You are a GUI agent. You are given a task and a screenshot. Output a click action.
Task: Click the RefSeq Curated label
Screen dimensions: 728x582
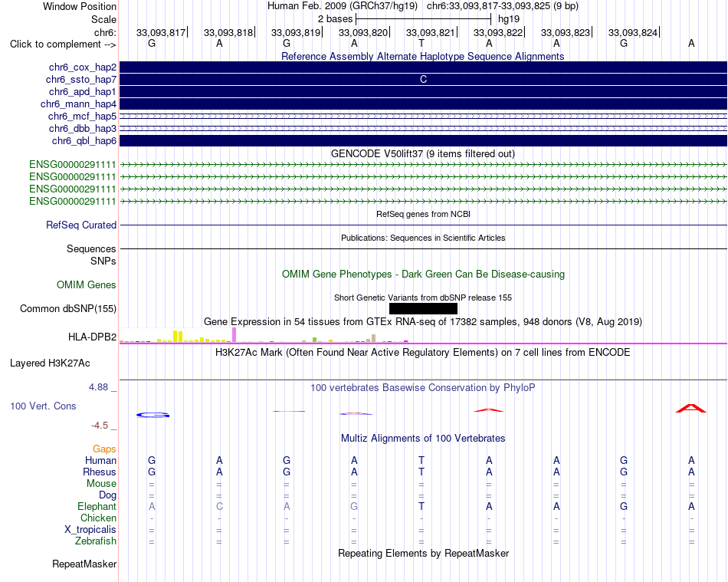tap(81, 225)
